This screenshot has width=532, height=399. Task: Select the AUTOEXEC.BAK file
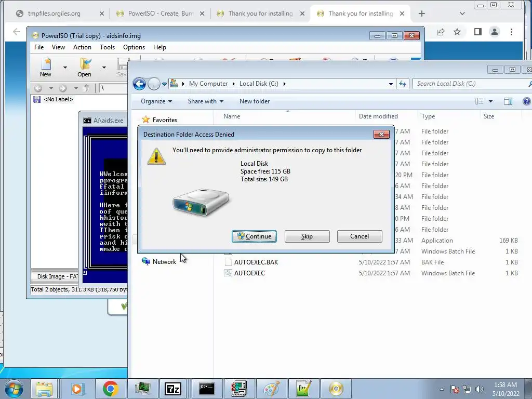coord(256,262)
